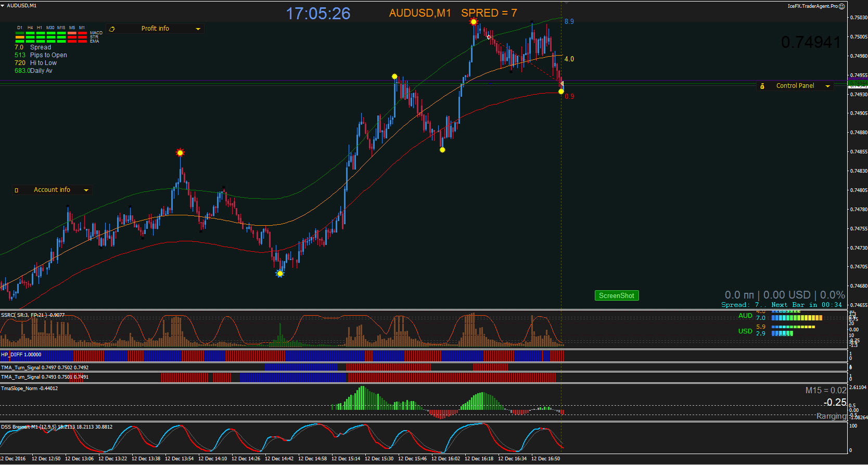
Task: Expand the Control Panel dropdown arrow
Action: pos(828,86)
